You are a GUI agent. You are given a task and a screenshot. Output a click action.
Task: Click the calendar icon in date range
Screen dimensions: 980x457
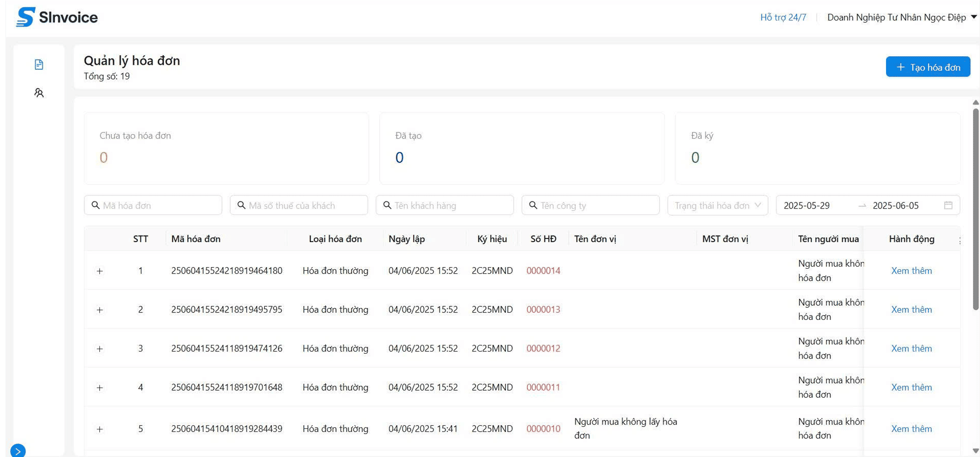[x=948, y=205]
